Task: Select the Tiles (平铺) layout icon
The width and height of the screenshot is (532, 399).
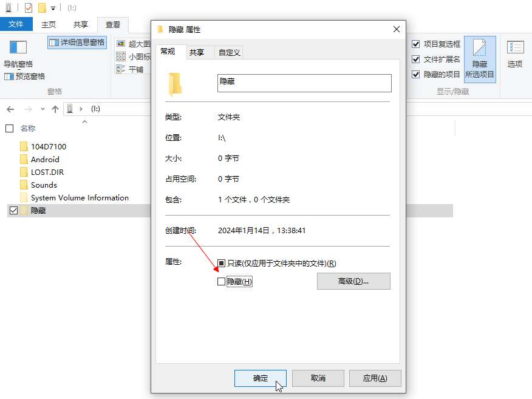Action: [121, 69]
